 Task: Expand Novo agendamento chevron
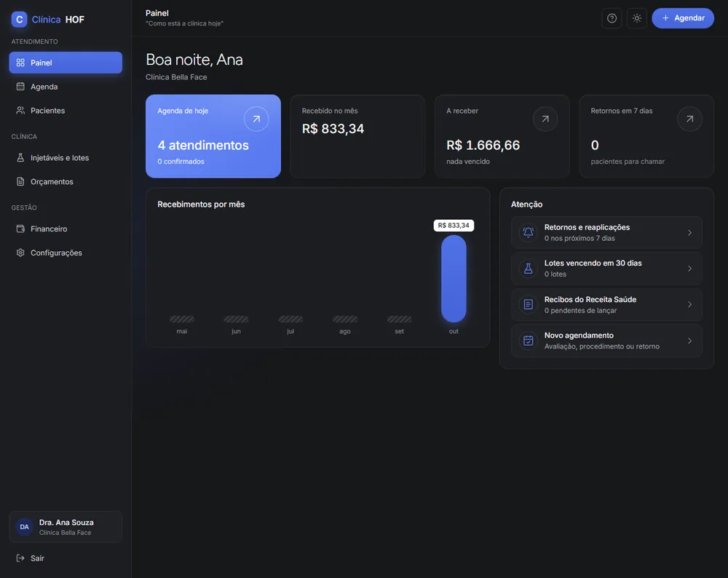click(690, 341)
